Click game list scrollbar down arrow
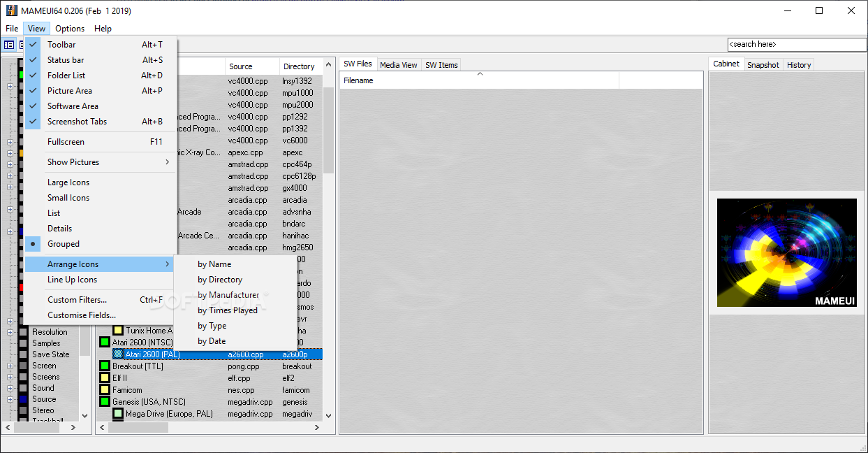868x453 pixels. [328, 415]
